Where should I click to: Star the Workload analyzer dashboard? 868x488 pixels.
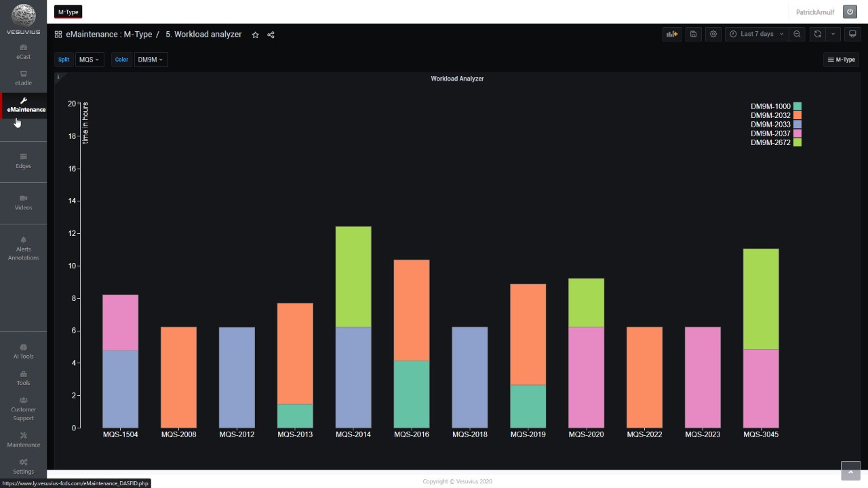click(256, 35)
